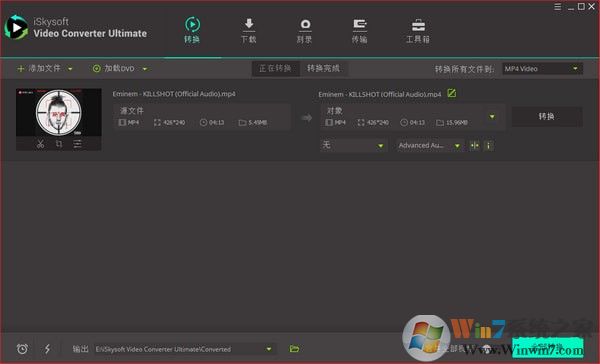Click Load DVD (加载DVD) button

[114, 69]
